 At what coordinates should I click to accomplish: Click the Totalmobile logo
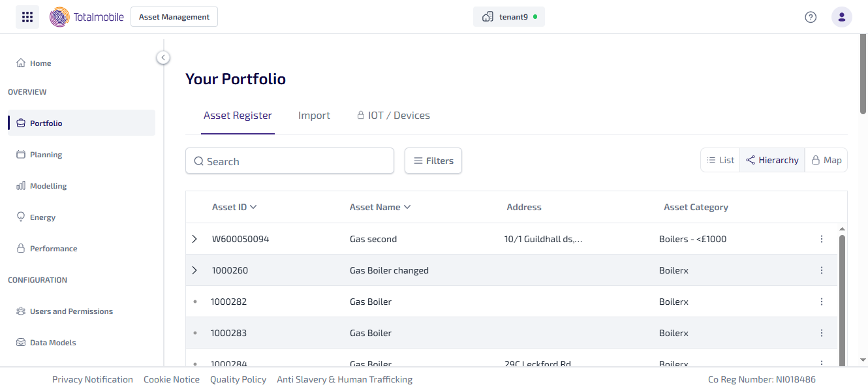coord(87,17)
